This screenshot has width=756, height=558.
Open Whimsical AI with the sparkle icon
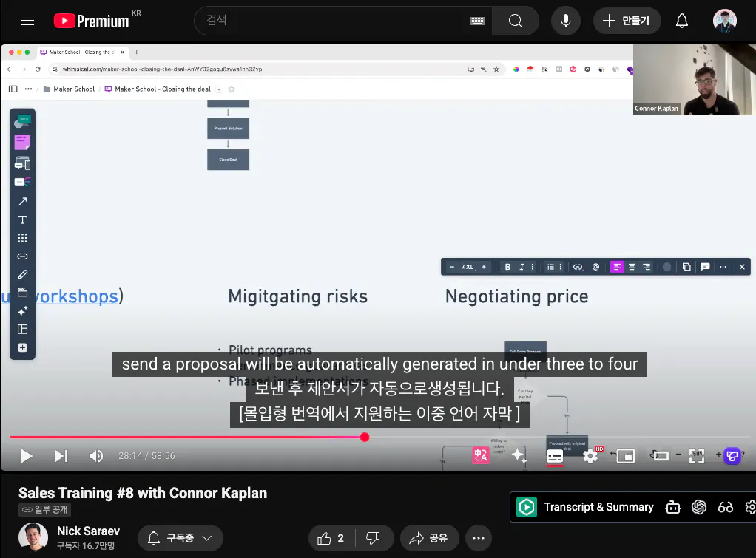click(22, 312)
